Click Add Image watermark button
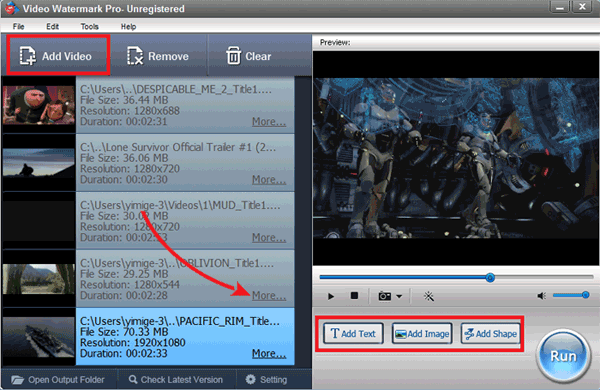This screenshot has height=390, width=600. (x=422, y=334)
